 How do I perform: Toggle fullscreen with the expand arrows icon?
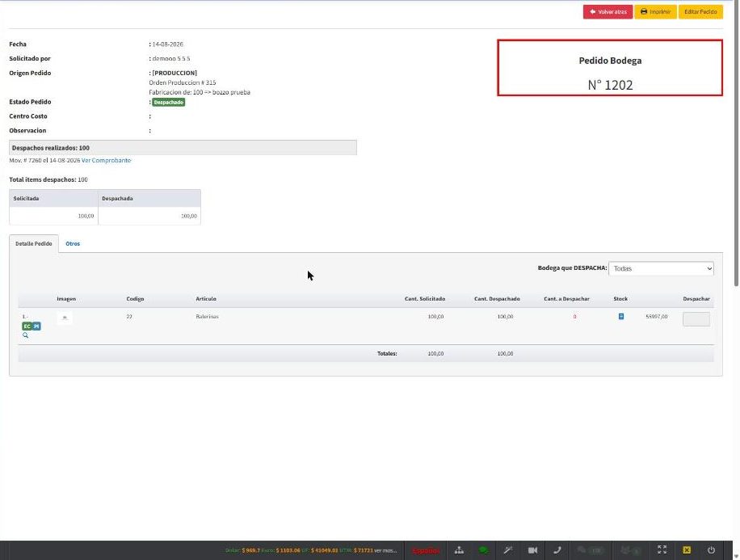pyautogui.click(x=662, y=550)
